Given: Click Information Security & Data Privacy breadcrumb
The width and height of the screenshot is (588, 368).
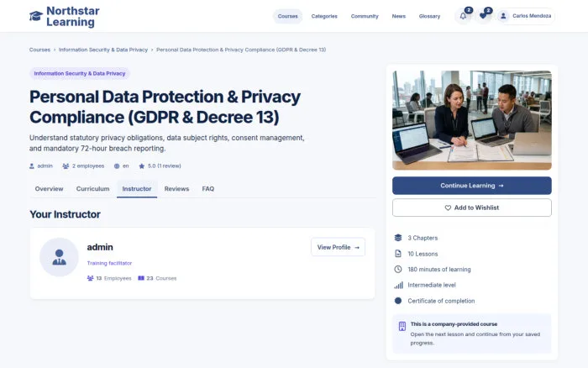Looking at the screenshot, I should (103, 50).
